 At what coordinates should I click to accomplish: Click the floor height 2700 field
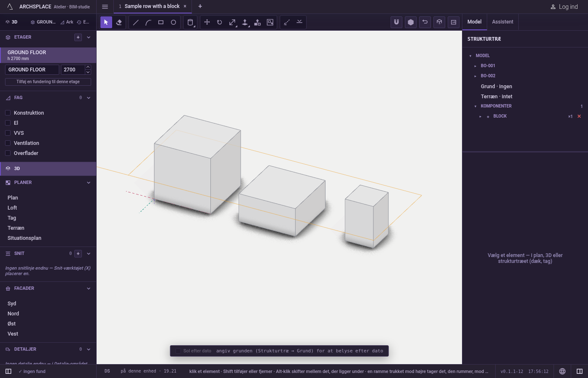(73, 70)
